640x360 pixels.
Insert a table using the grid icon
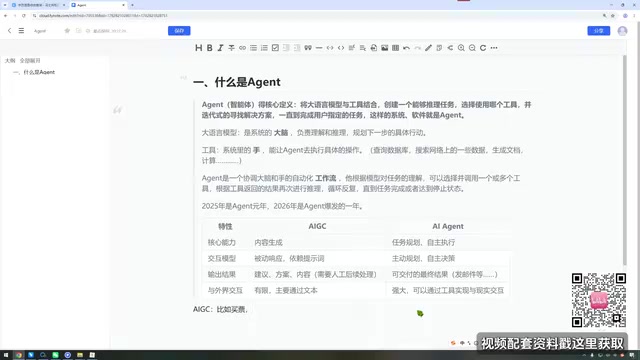pos(396,48)
